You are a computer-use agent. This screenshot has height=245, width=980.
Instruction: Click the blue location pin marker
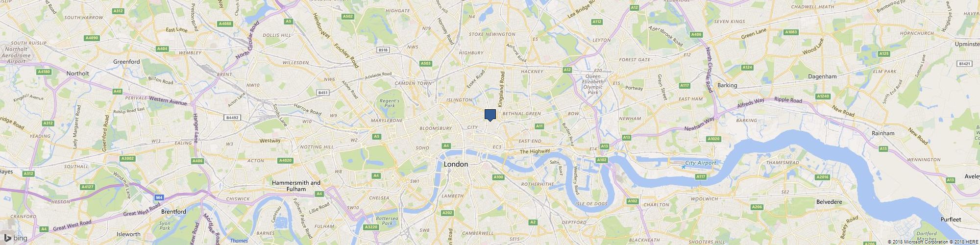point(490,115)
